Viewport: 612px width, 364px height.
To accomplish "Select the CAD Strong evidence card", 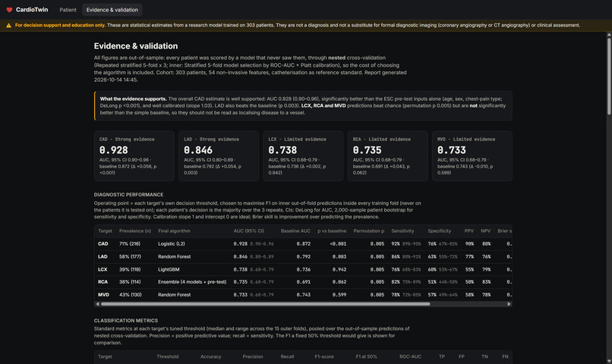I will coord(134,156).
